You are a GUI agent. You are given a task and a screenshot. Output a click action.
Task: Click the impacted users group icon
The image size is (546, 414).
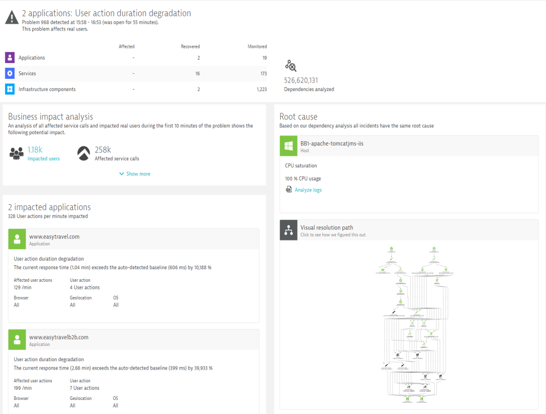[x=16, y=154]
